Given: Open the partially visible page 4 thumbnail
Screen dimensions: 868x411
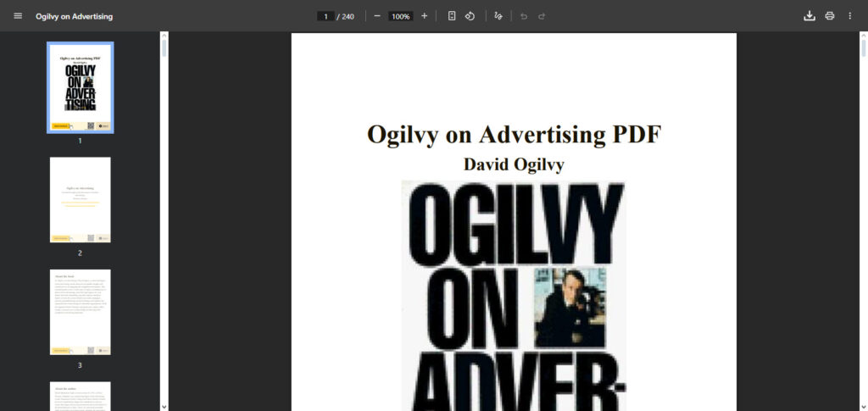Looking at the screenshot, I should click(x=81, y=396).
